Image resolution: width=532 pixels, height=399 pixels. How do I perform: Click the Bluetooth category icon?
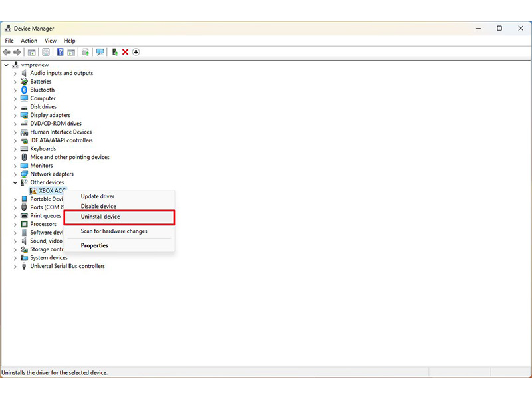point(24,90)
